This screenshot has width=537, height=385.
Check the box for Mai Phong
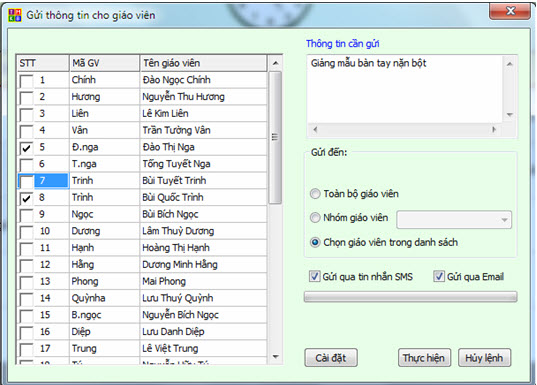click(x=26, y=283)
